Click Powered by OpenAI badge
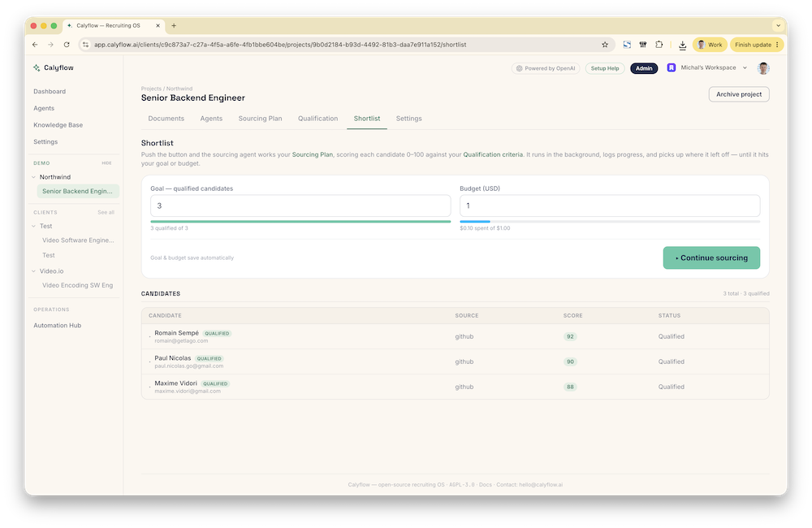 tap(546, 68)
